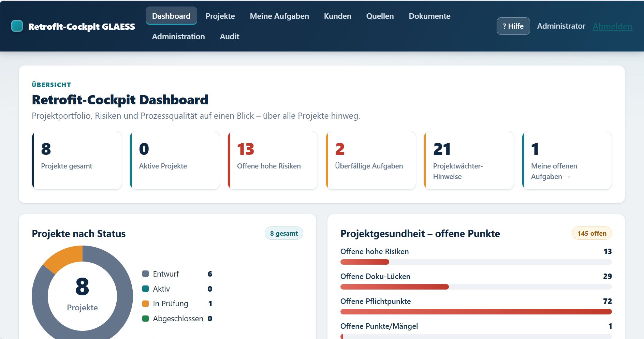The width and height of the screenshot is (644, 339).
Task: Open the Quellen section
Action: (380, 16)
